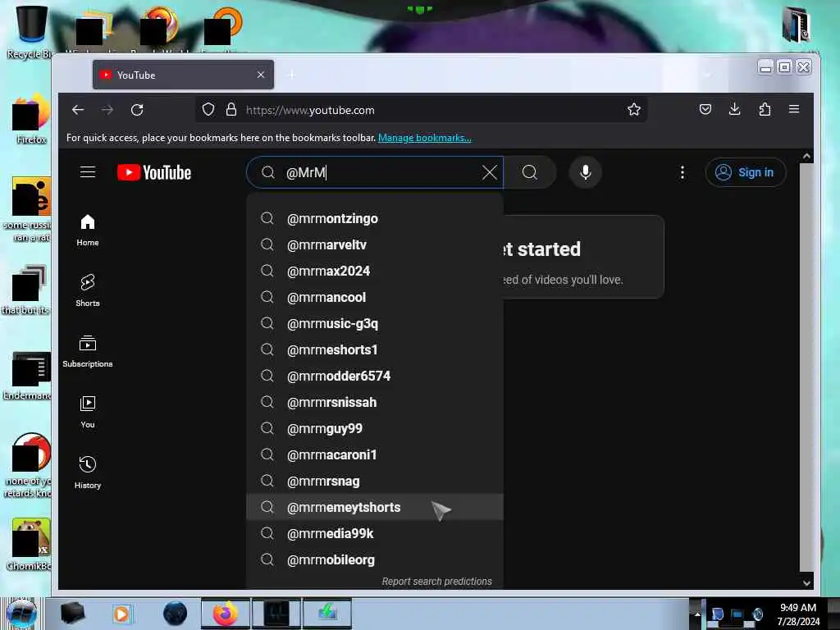Click the Firefox taskbar button
840x630 pixels.
tap(226, 614)
